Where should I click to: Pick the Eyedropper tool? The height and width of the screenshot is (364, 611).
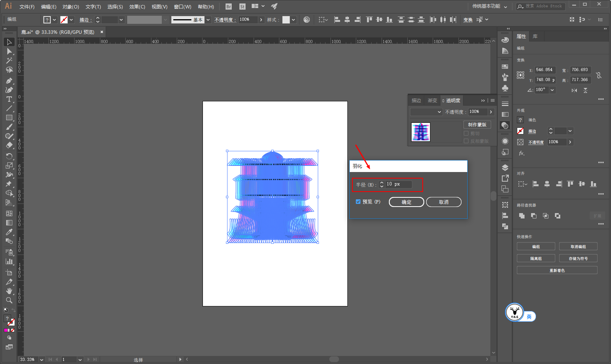click(9, 232)
